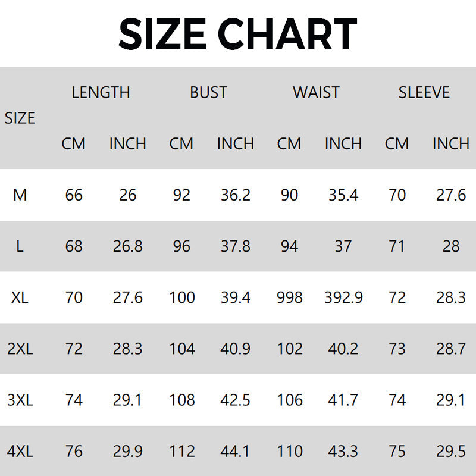The width and height of the screenshot is (476, 476).
Task: Select the L size row label
Action: (20, 246)
